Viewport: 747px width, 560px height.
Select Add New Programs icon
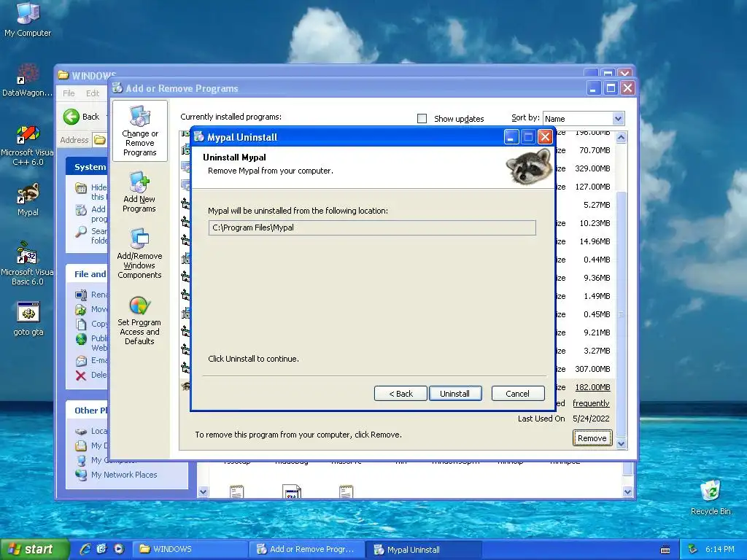pos(139,192)
